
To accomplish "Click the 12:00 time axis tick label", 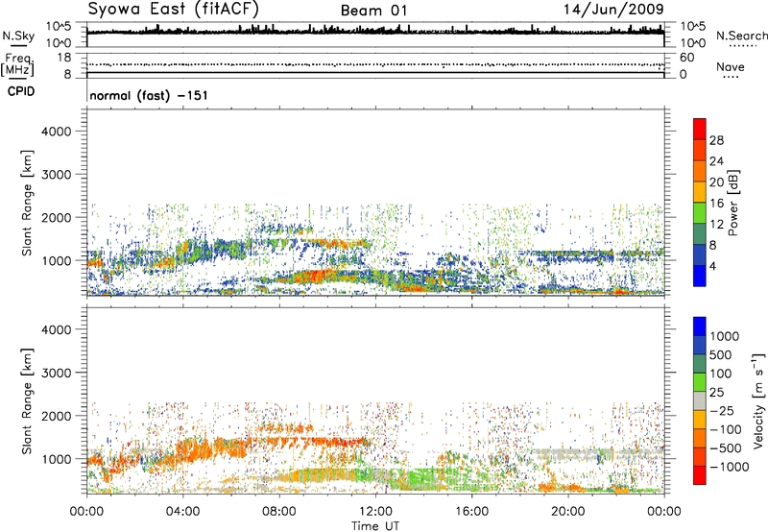I will [x=375, y=512].
